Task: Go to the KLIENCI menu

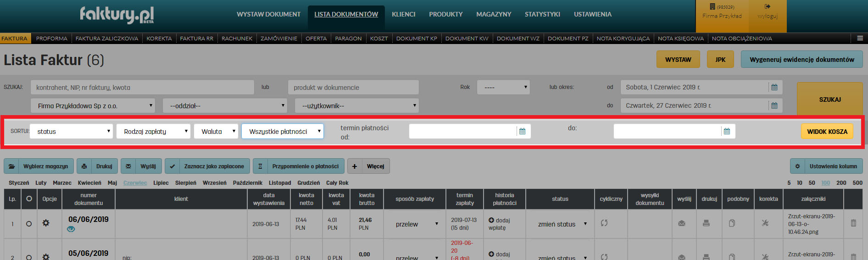Action: (x=403, y=15)
